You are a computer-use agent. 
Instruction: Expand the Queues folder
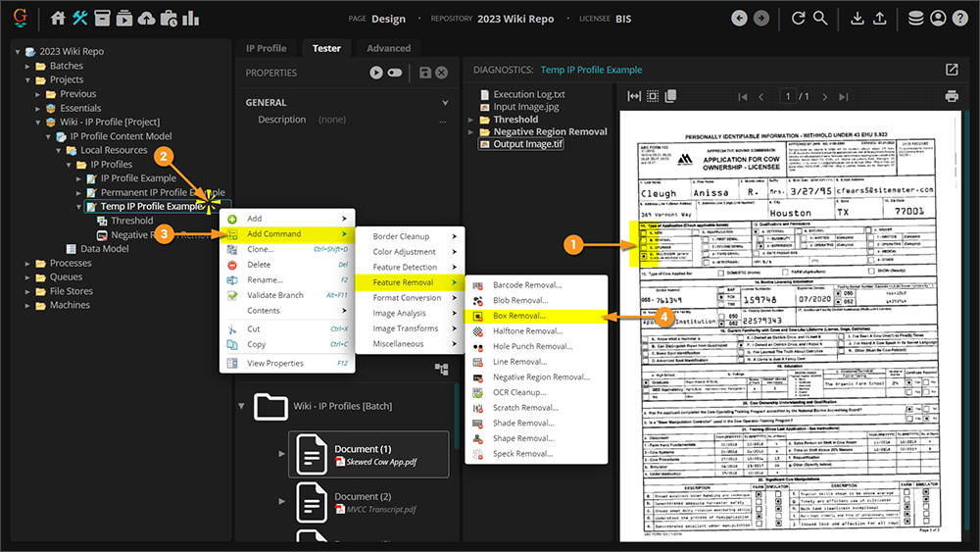coord(27,277)
